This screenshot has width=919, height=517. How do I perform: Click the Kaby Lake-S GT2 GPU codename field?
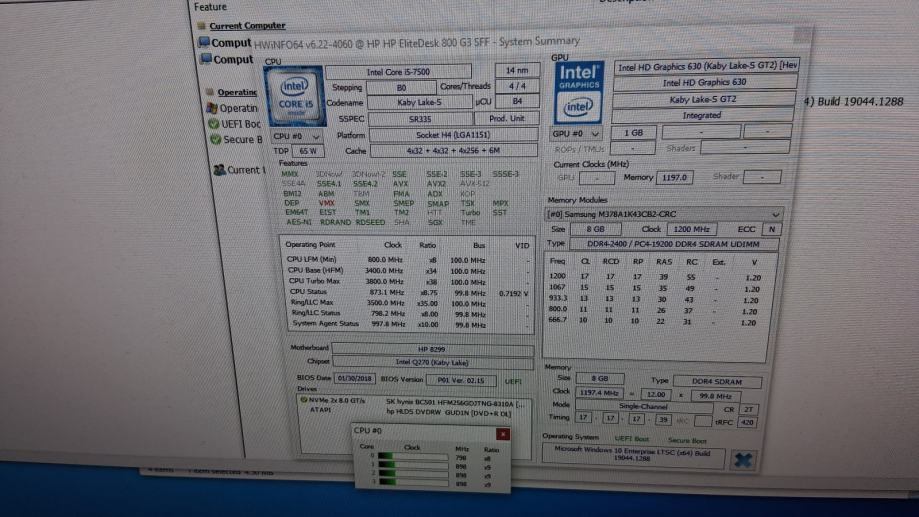pos(703,99)
